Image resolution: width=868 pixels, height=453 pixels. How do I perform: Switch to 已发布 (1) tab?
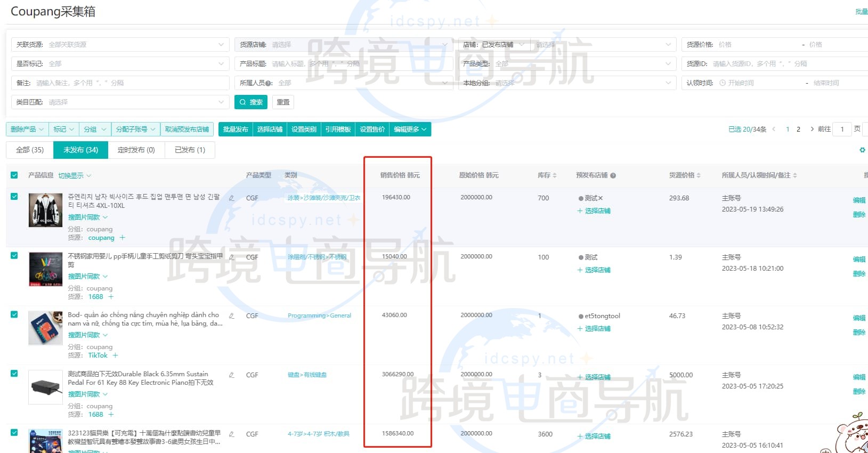(x=190, y=150)
